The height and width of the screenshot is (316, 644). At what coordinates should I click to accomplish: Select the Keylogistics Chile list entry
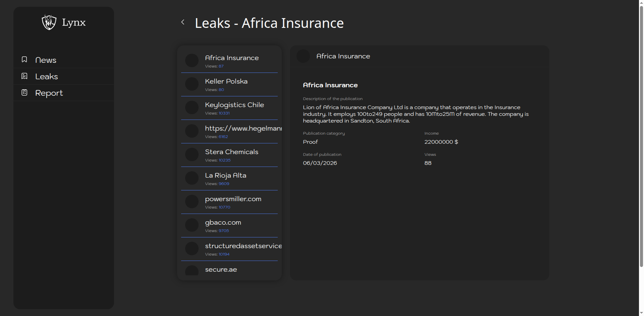[x=234, y=105]
